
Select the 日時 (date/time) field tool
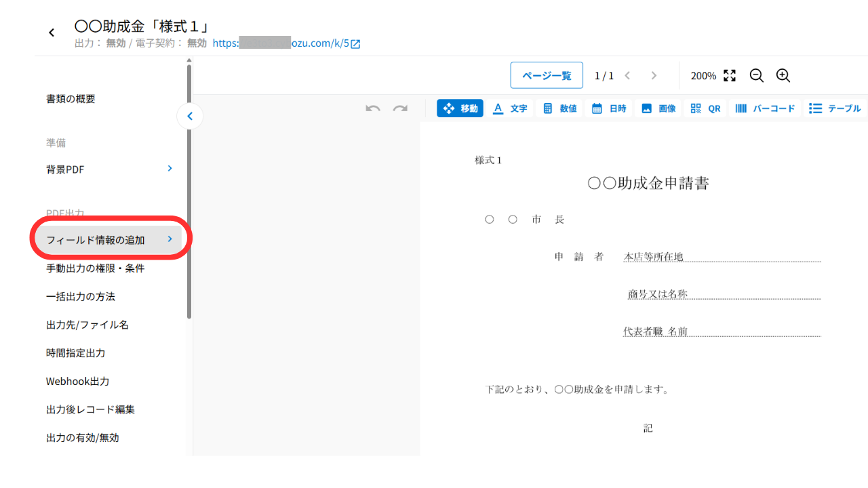click(x=608, y=108)
